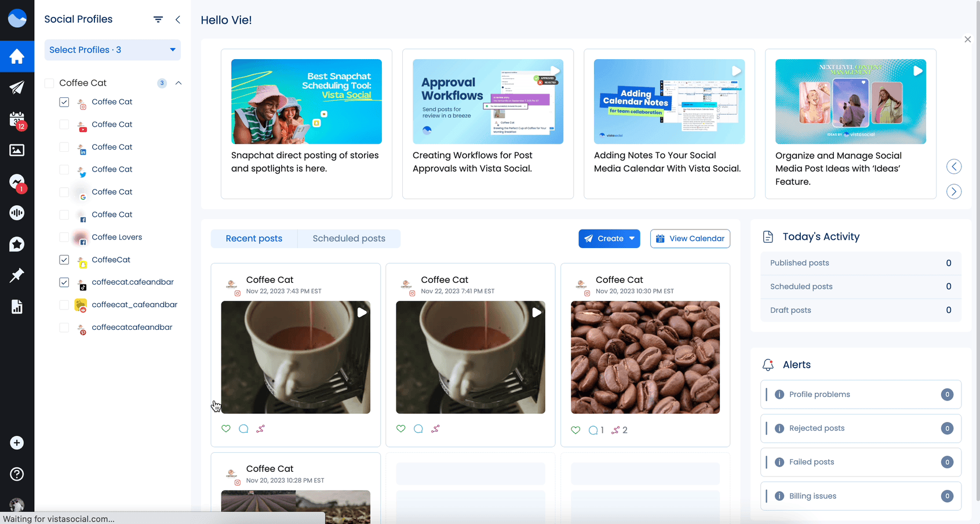The width and height of the screenshot is (980, 524).
Task: Open the Profile problems alert
Action: [x=861, y=395]
